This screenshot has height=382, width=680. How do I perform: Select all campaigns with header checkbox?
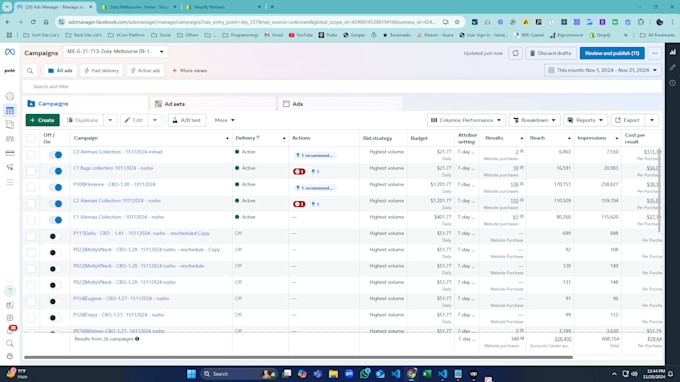tap(31, 138)
